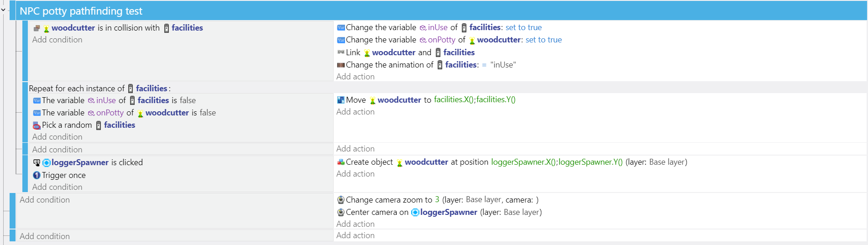Click the loggerSpawner is clicked mouse icon
868x245 pixels.
(x=37, y=162)
